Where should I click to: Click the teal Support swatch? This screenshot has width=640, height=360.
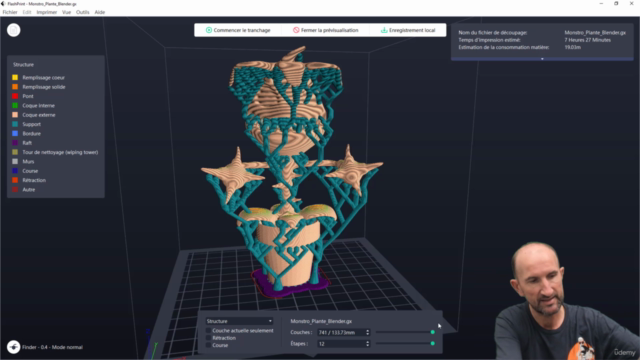15,124
